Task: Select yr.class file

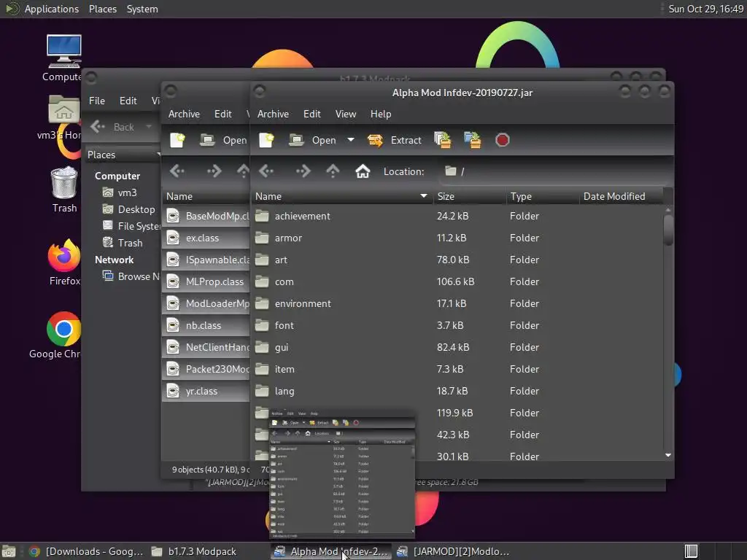Action: click(206, 392)
